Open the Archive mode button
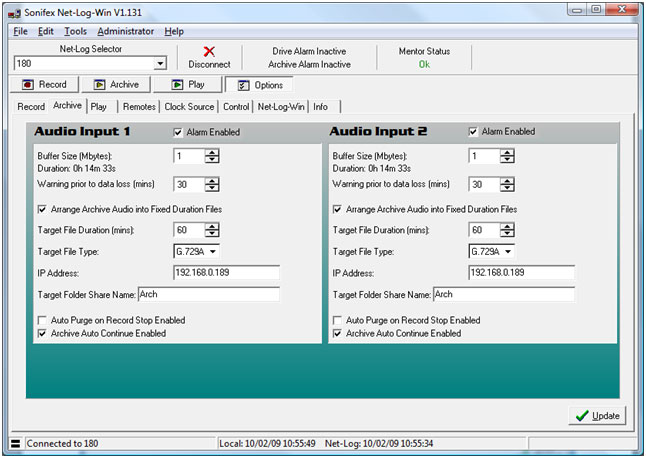Image resolution: width=646 pixels, height=458 pixels. pyautogui.click(x=116, y=84)
